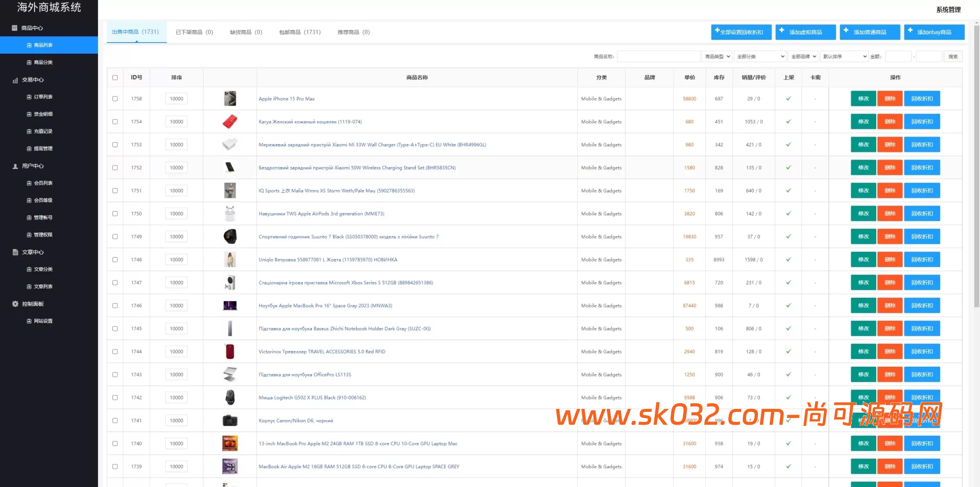This screenshot has width=980, height=487.
Task: Open the 商品类型 dropdown filter
Action: (x=716, y=57)
